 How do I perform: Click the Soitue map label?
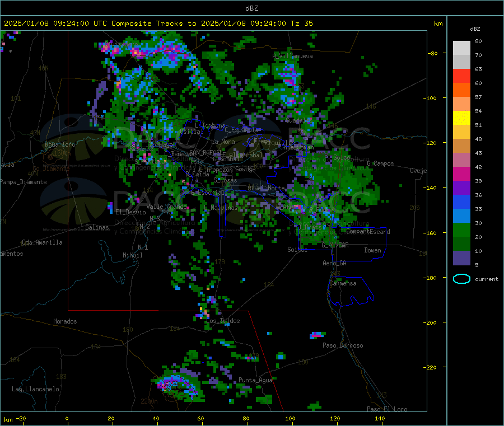297,250
